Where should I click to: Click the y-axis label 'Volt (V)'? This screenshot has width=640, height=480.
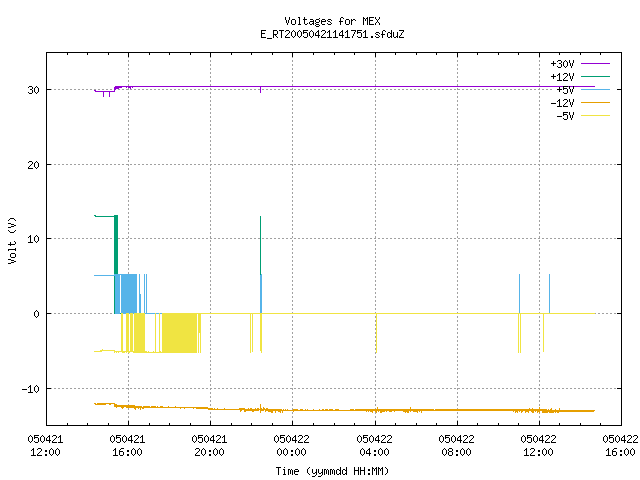(x=12, y=240)
